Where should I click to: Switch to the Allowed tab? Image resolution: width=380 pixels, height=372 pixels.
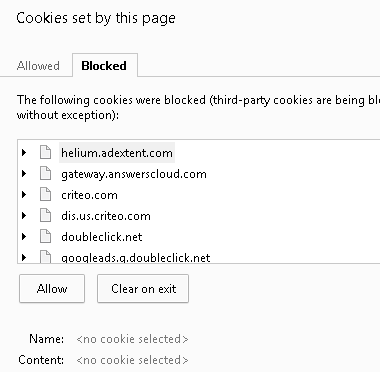pos(38,66)
